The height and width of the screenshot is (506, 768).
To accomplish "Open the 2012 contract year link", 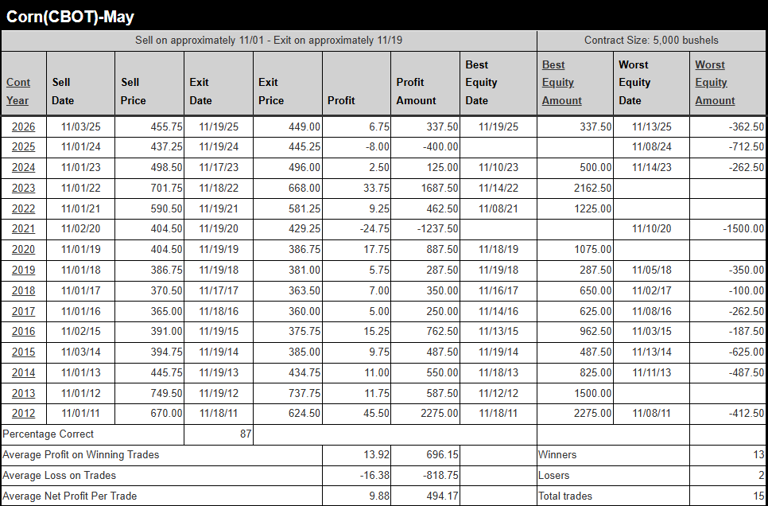I will 24,413.
